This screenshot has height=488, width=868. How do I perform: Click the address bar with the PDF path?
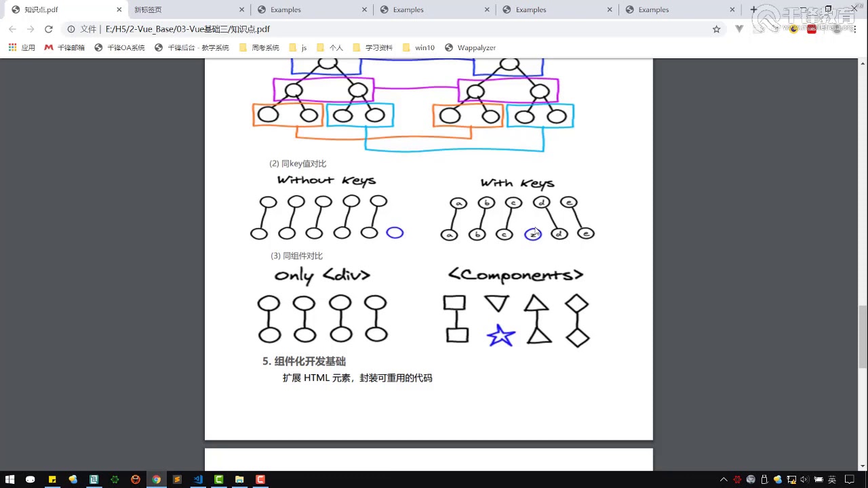[x=393, y=29]
